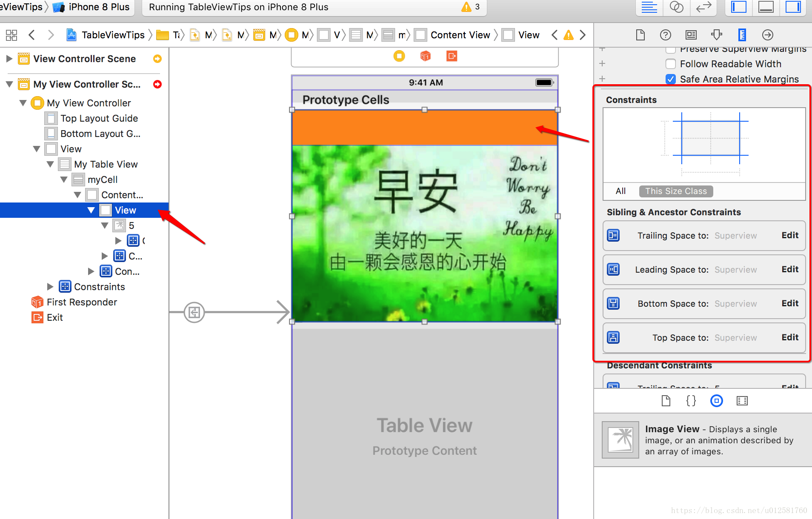
Task: Hide the utilities panel
Action: (x=793, y=7)
